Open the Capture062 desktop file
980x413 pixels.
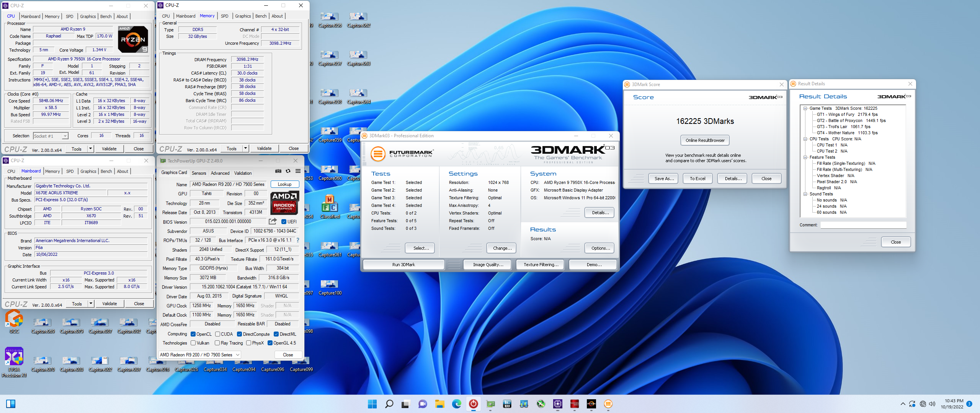[358, 20]
